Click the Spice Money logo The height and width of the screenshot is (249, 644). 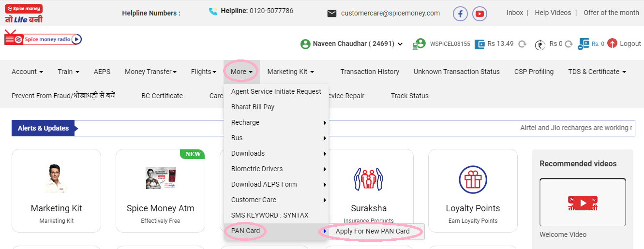24,13
